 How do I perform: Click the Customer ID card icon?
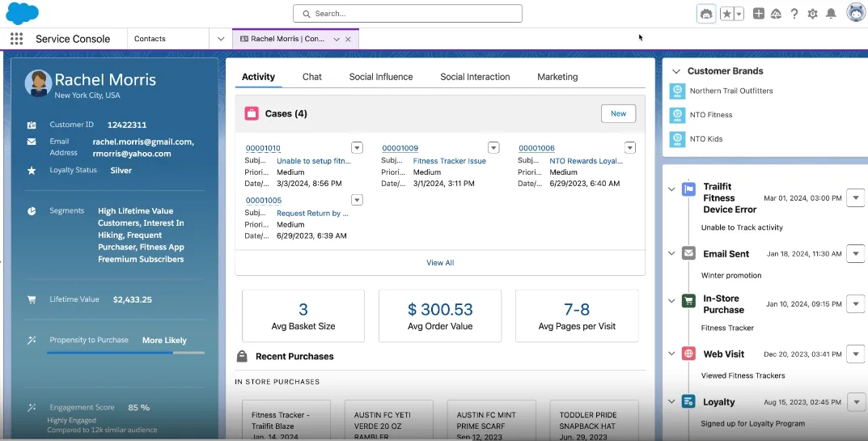32,125
